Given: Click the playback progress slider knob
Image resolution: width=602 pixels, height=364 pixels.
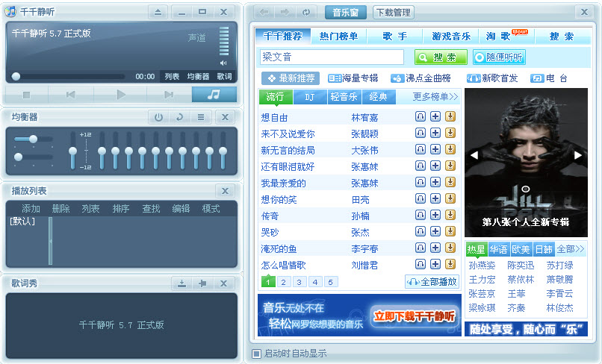Looking at the screenshot, I should [16, 76].
